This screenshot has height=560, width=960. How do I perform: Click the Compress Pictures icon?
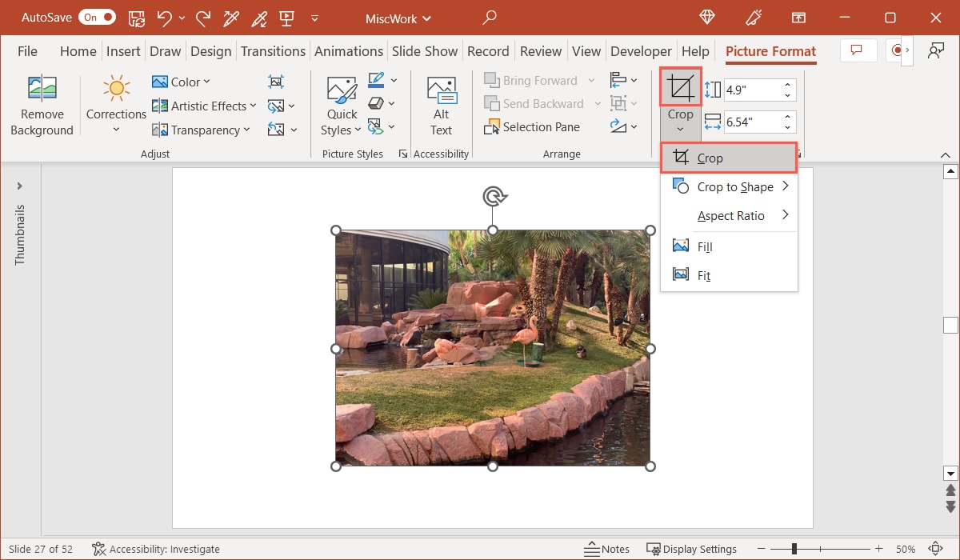(276, 81)
